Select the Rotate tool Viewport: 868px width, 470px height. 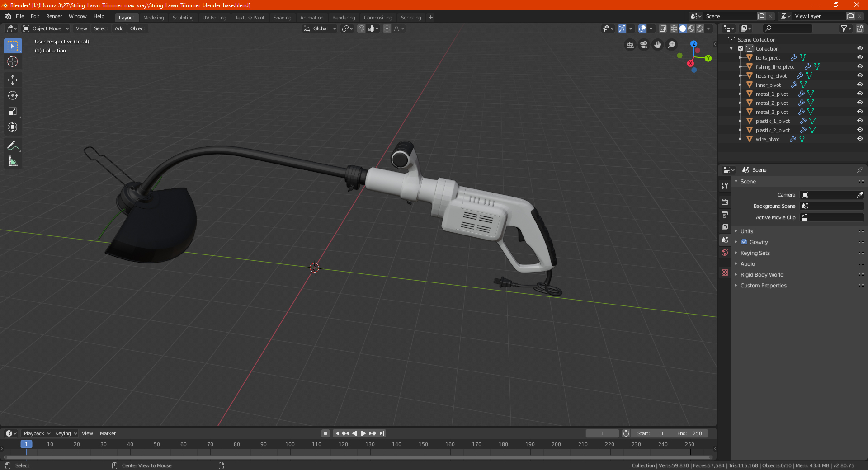click(13, 96)
